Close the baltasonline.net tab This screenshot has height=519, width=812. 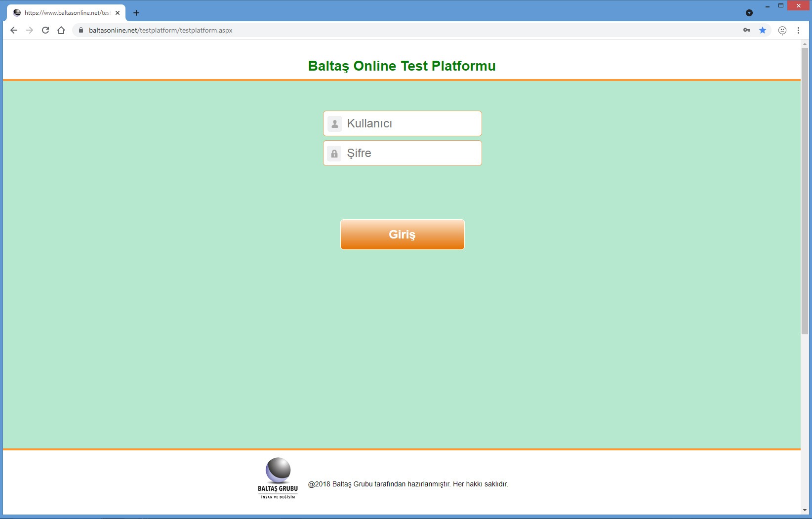(x=118, y=13)
